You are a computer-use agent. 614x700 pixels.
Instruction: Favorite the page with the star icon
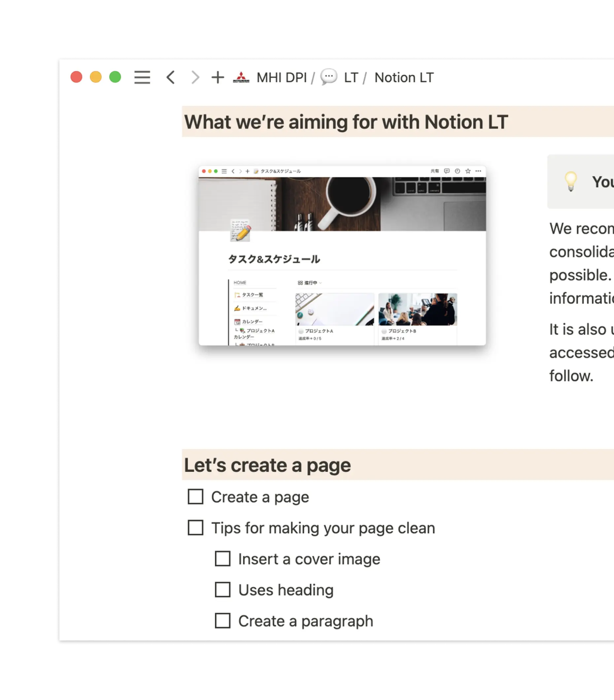[x=467, y=171]
